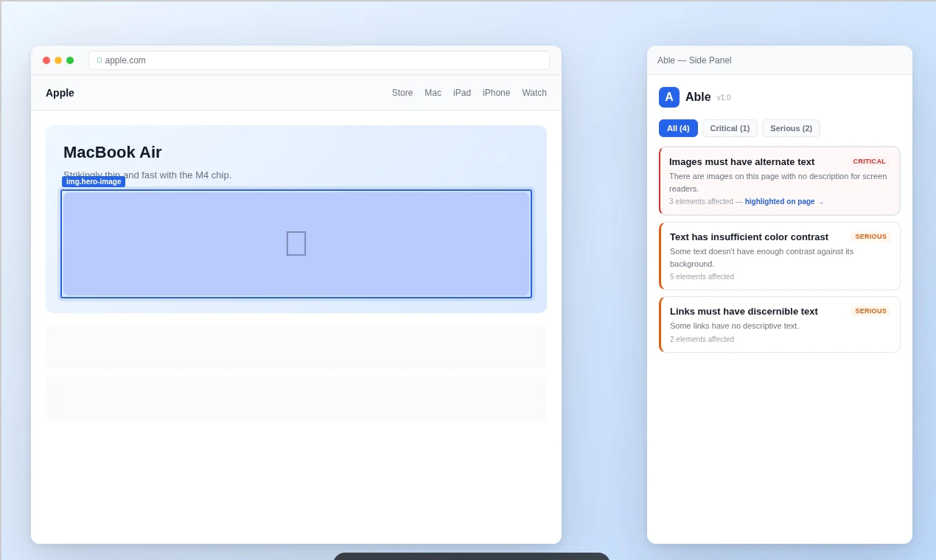The width and height of the screenshot is (936, 560).
Task: Select the All (4) filter tab
Action: (678, 128)
